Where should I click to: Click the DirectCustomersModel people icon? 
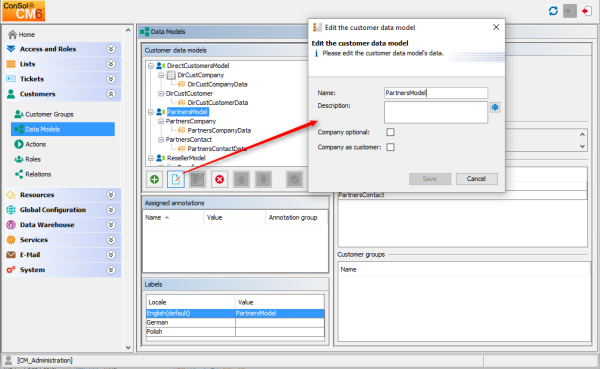tap(161, 66)
